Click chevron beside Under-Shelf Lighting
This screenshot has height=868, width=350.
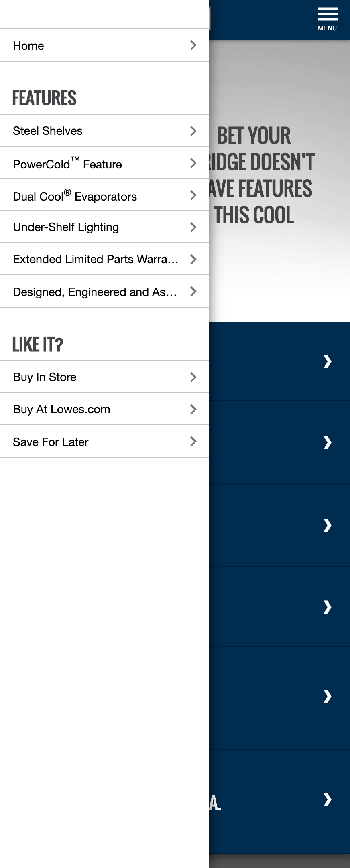(x=193, y=227)
